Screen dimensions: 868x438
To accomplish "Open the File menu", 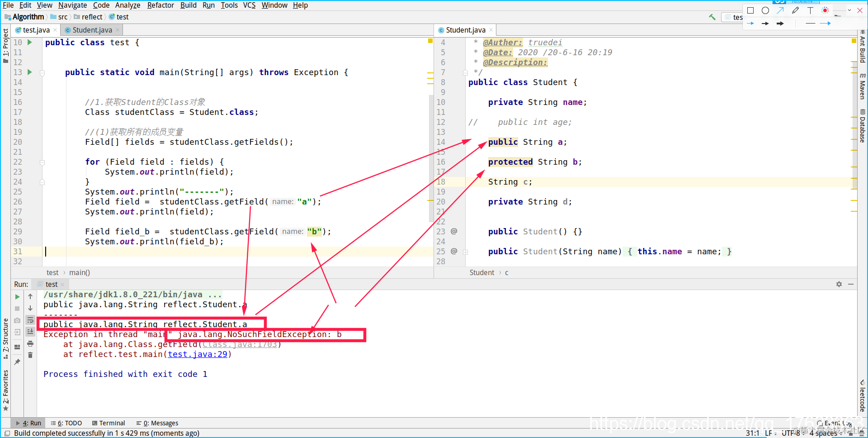I will tap(8, 5).
